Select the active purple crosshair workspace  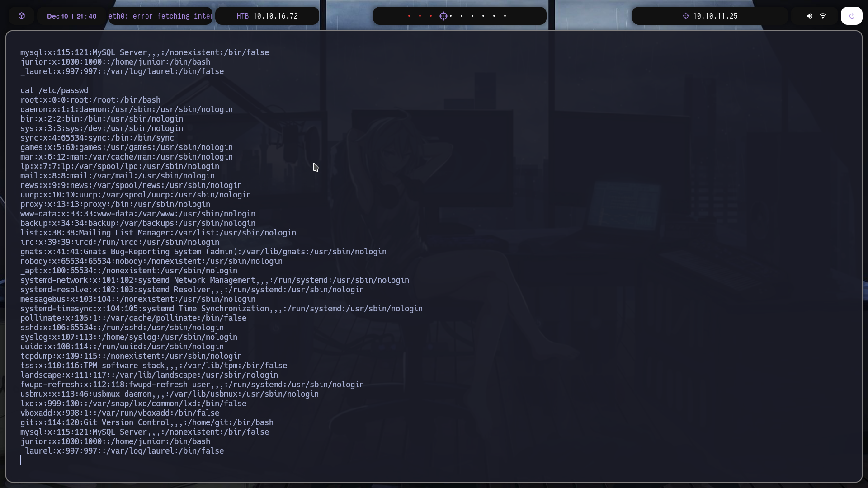[x=443, y=16]
